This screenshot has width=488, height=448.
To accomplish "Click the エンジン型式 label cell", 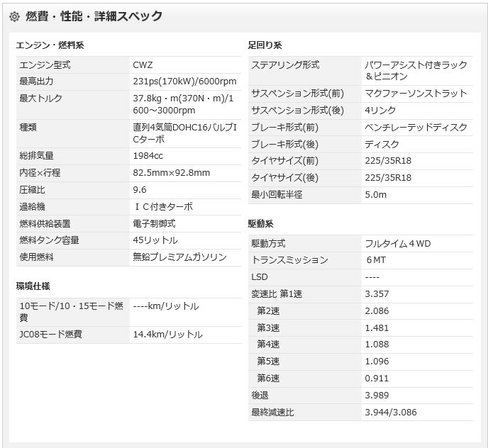I will point(73,65).
